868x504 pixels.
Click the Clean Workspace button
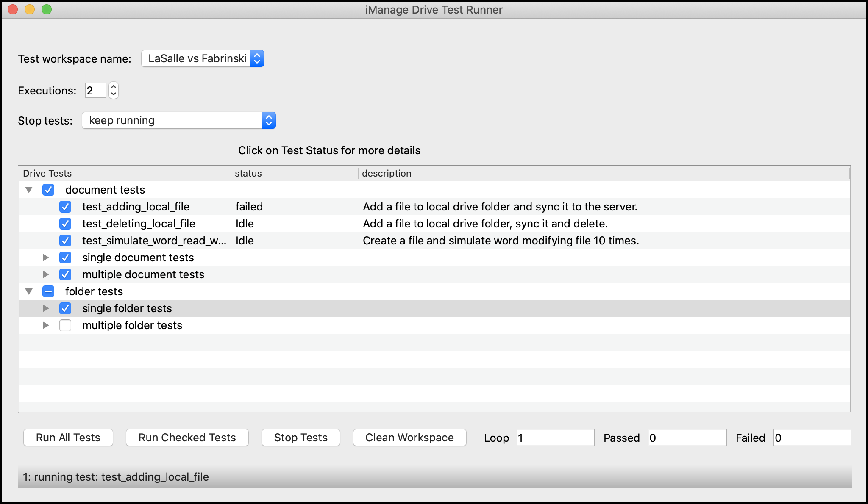409,438
